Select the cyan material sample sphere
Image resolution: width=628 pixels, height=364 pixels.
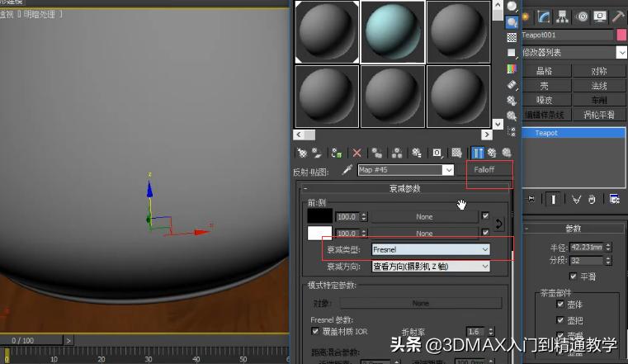[393, 32]
